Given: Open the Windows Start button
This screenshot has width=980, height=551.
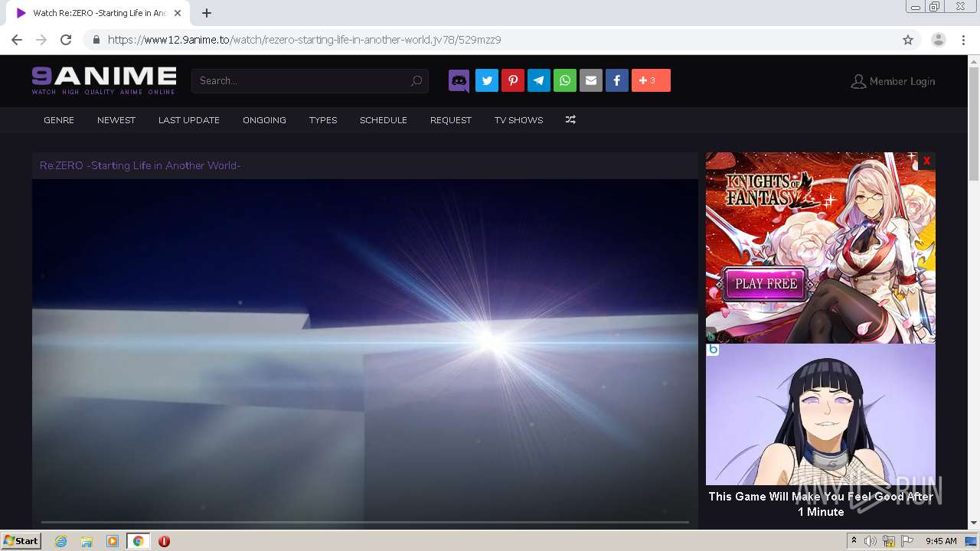Looking at the screenshot, I should point(21,541).
